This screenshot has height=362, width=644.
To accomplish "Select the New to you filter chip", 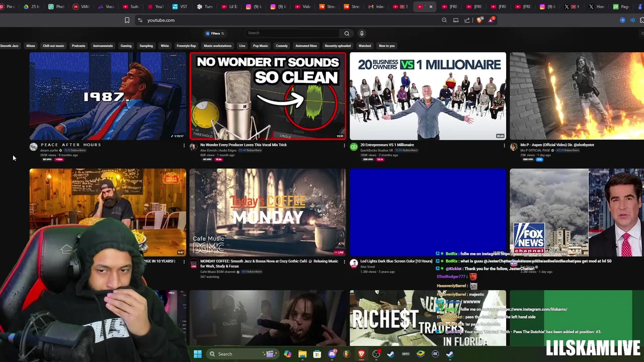I will [386, 46].
